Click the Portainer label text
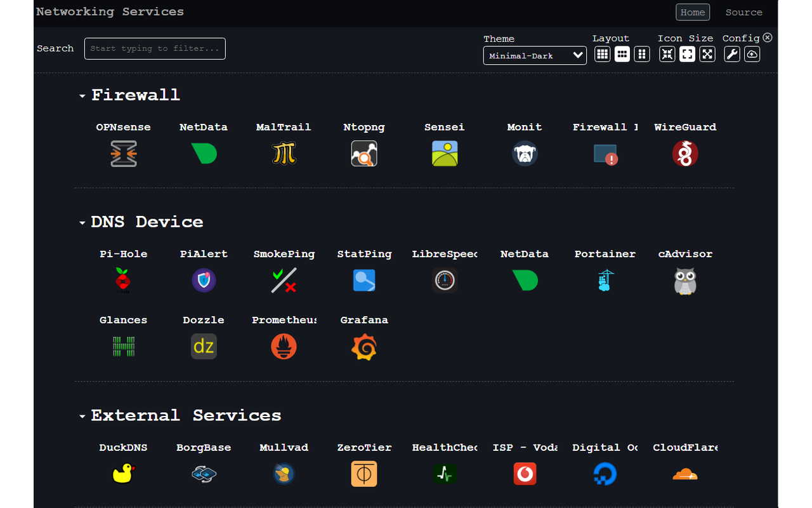 tap(605, 254)
